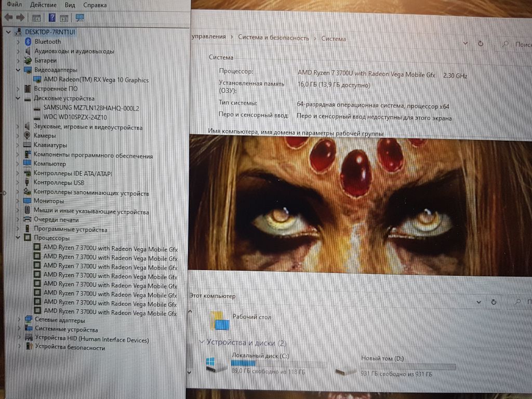532x399 pixels.
Task: Click the Новый том (D:) usage bar
Action: [408, 366]
